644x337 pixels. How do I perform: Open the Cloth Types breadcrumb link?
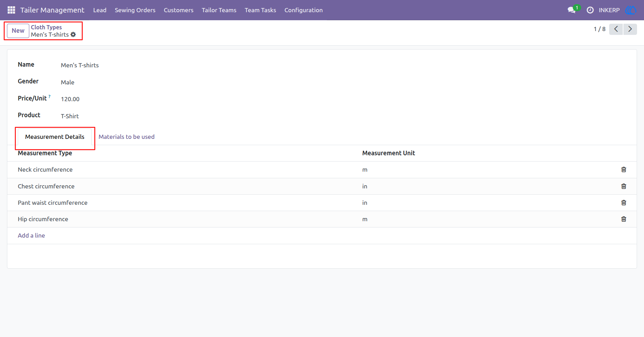point(46,27)
